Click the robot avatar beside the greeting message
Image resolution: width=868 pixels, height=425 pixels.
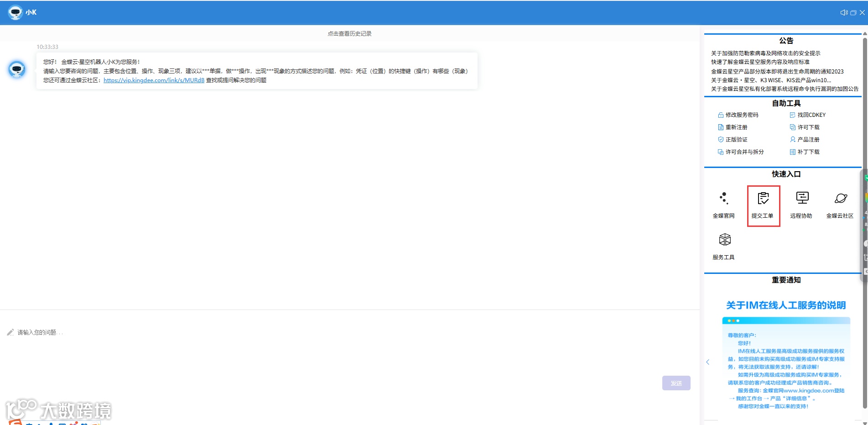point(17,69)
